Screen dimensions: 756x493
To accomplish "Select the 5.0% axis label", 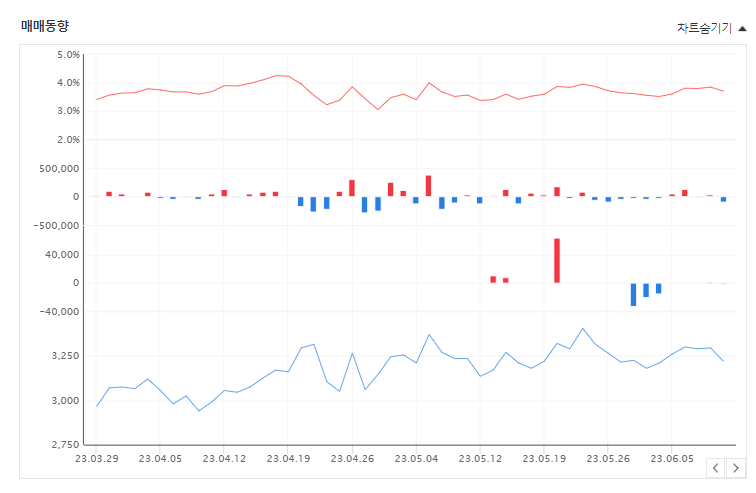I will click(x=68, y=55).
